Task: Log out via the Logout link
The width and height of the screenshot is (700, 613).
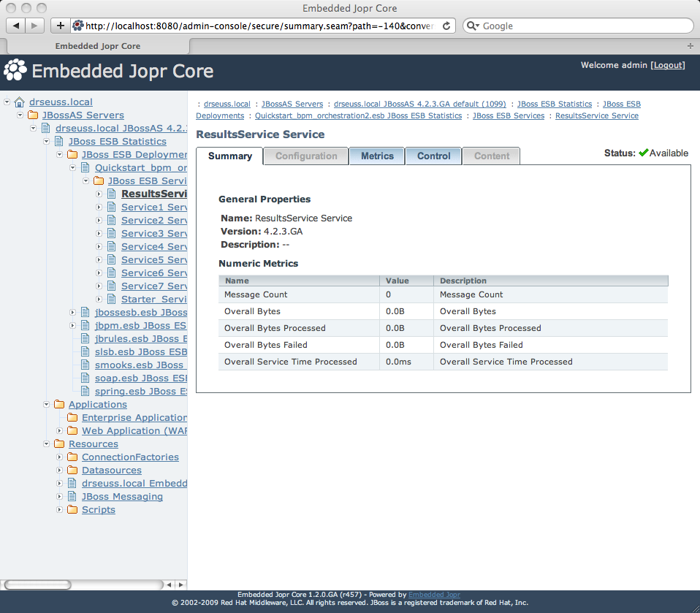Action: [x=667, y=65]
